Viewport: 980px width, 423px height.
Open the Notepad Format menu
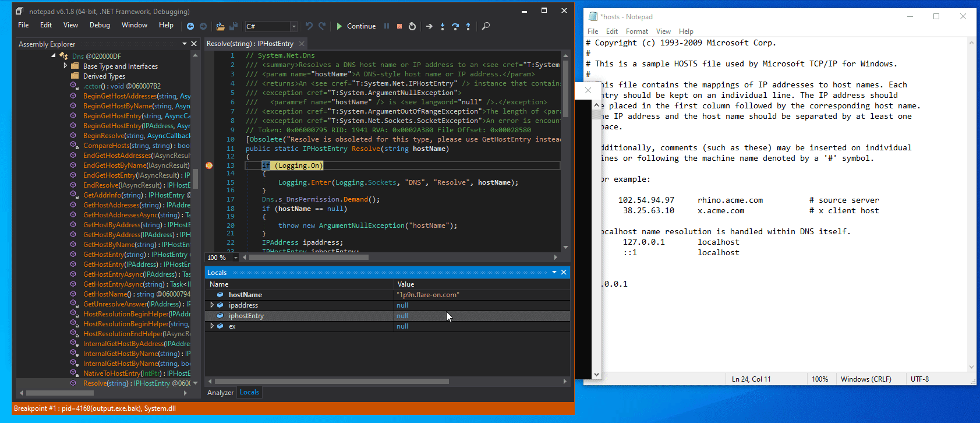(637, 31)
